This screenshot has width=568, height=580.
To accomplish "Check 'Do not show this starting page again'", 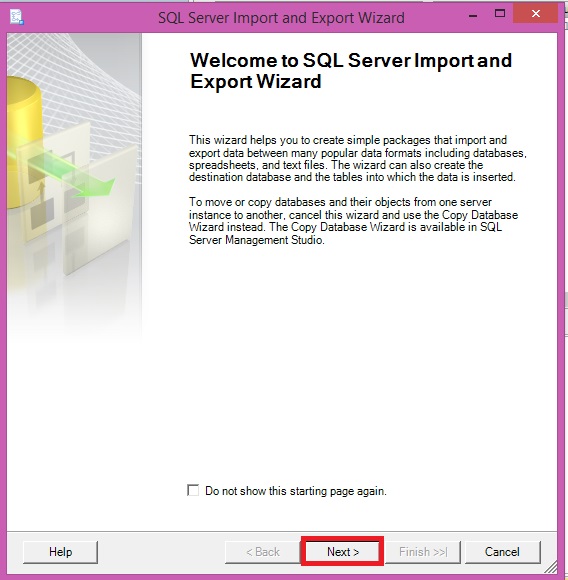I will pyautogui.click(x=193, y=490).
